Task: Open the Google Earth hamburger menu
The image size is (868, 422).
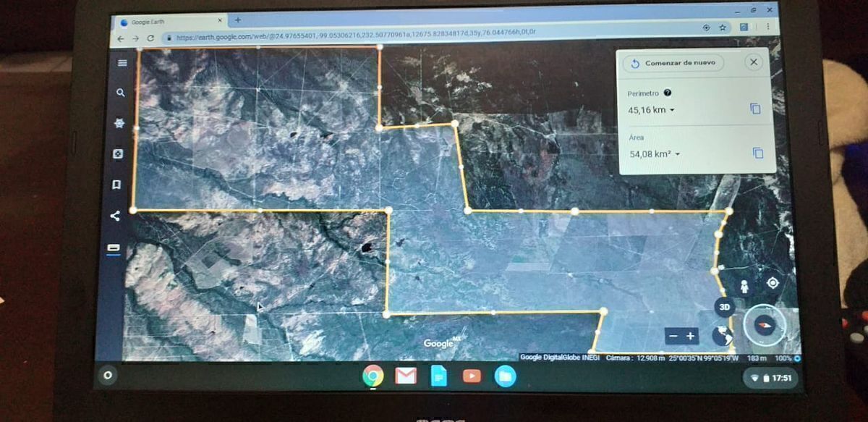Action: (x=122, y=63)
